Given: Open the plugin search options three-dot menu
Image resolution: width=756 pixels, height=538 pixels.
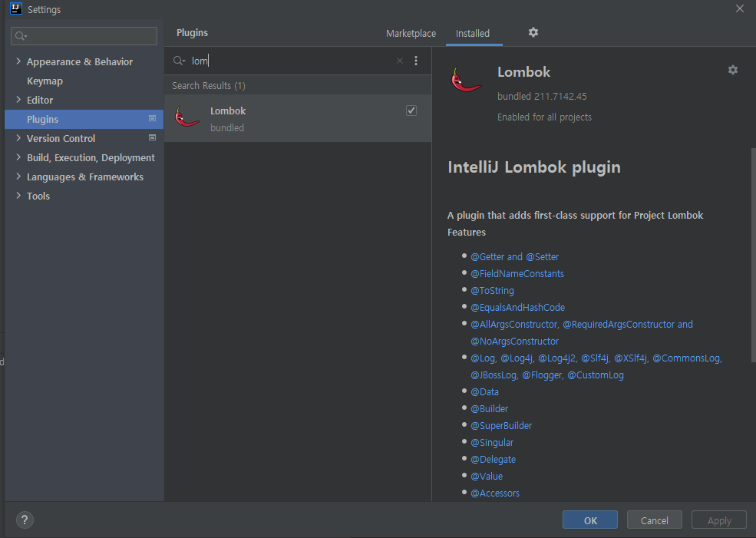Looking at the screenshot, I should [x=415, y=61].
